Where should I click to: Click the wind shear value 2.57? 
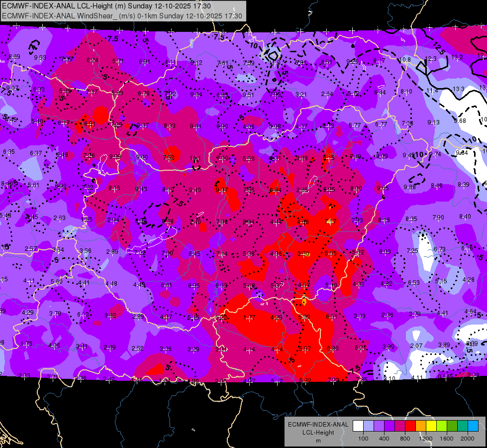point(31,249)
